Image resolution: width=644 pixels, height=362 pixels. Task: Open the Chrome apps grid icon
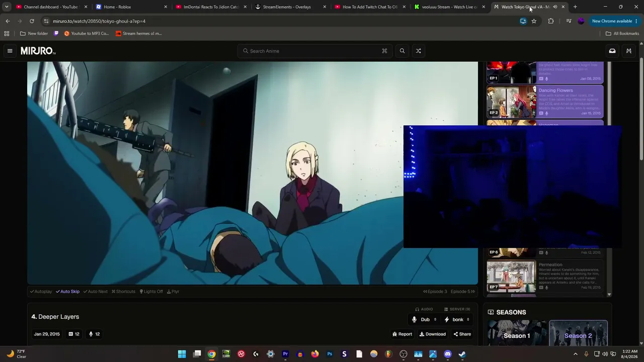[7, 34]
